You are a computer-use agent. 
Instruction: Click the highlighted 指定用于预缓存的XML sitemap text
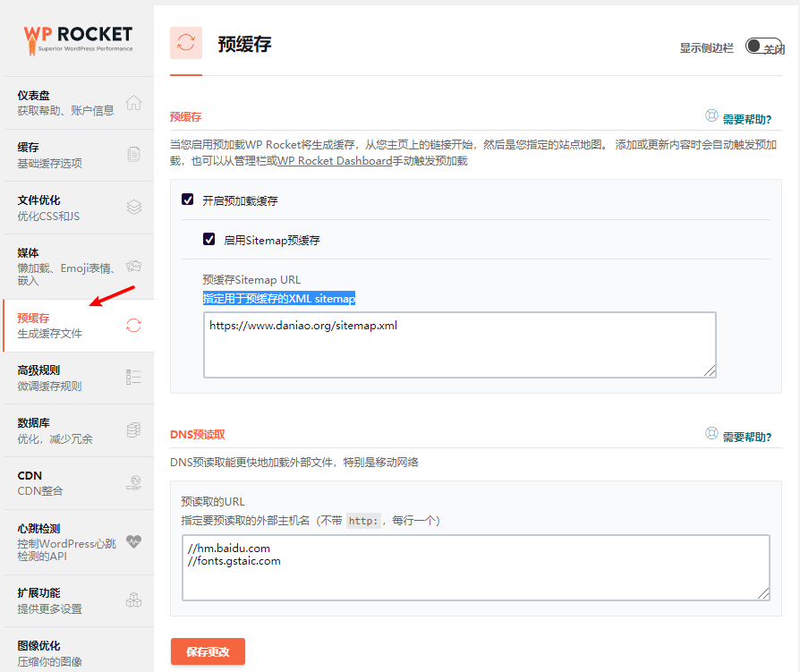coord(279,299)
